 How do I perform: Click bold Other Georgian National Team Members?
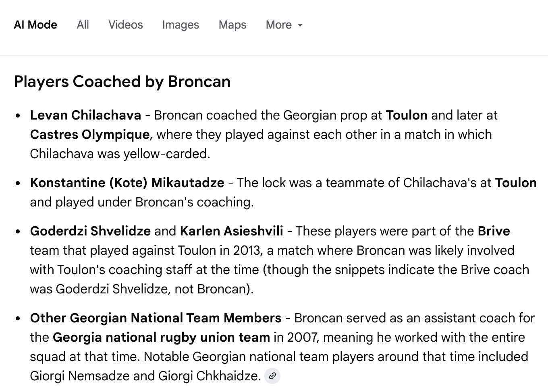(156, 318)
